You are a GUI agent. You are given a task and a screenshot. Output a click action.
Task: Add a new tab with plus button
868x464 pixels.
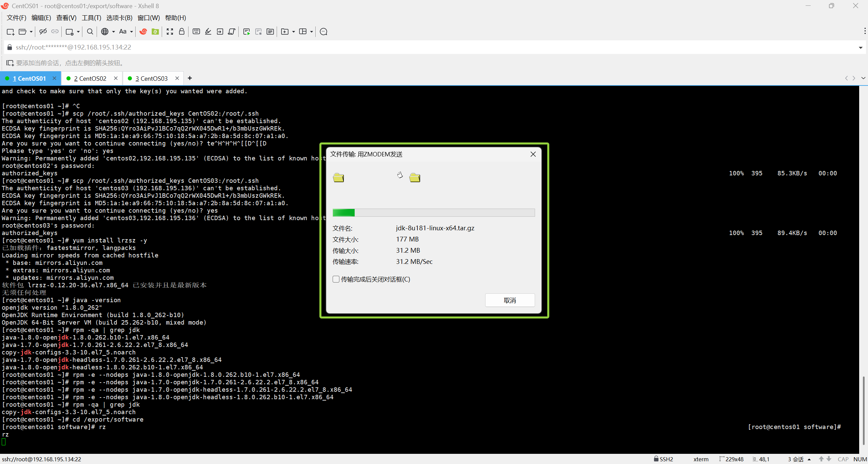coord(190,78)
